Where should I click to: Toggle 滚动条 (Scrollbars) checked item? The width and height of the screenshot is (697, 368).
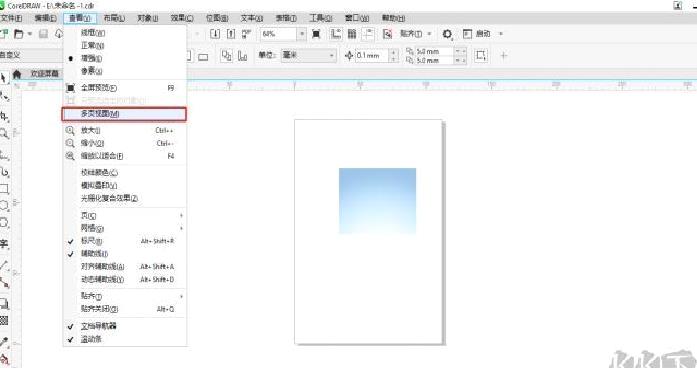(x=124, y=339)
